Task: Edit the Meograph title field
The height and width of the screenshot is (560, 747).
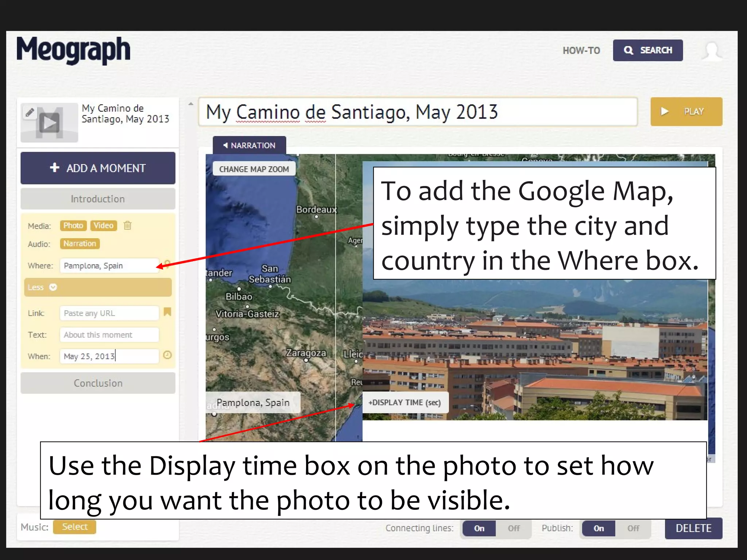Action: tap(418, 112)
